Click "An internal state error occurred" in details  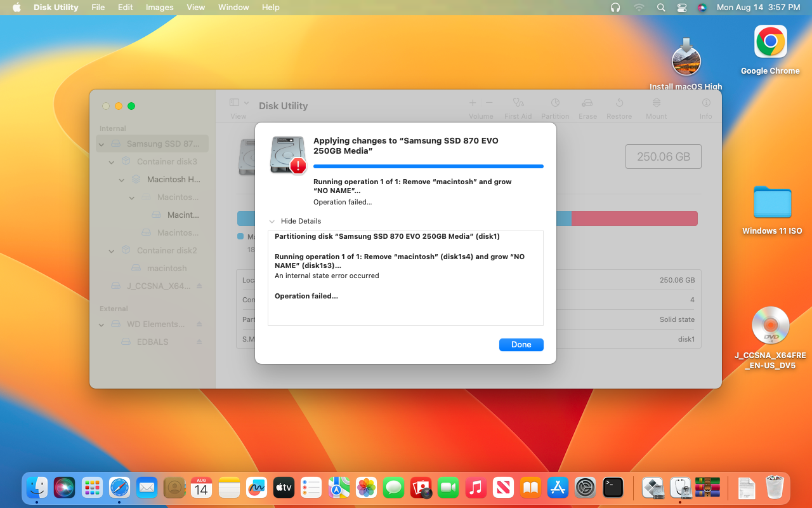pos(327,276)
